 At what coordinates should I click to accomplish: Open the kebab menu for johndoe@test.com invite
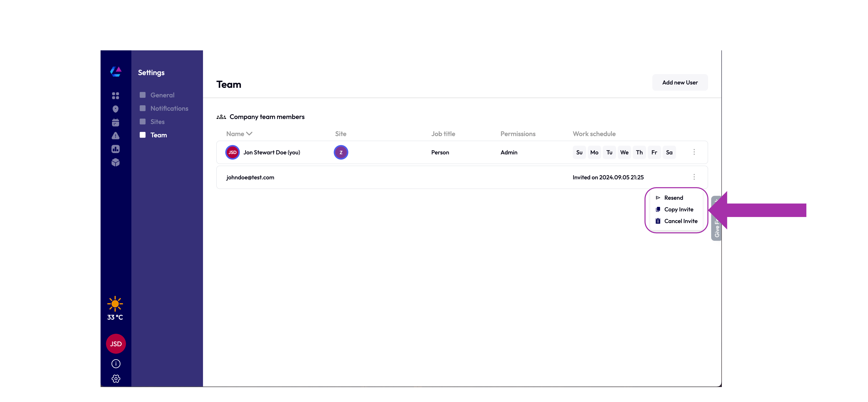click(x=694, y=177)
